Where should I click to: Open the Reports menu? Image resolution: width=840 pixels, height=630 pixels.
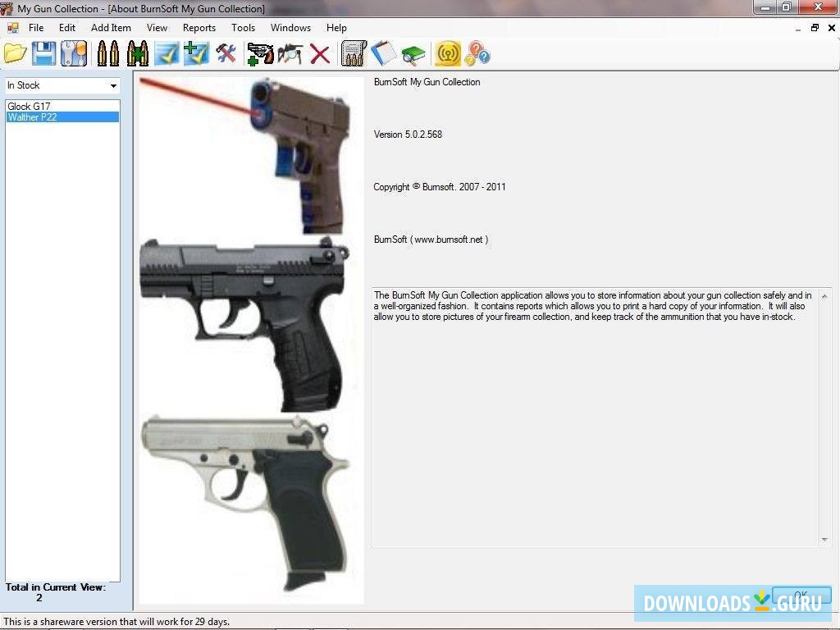click(x=199, y=28)
